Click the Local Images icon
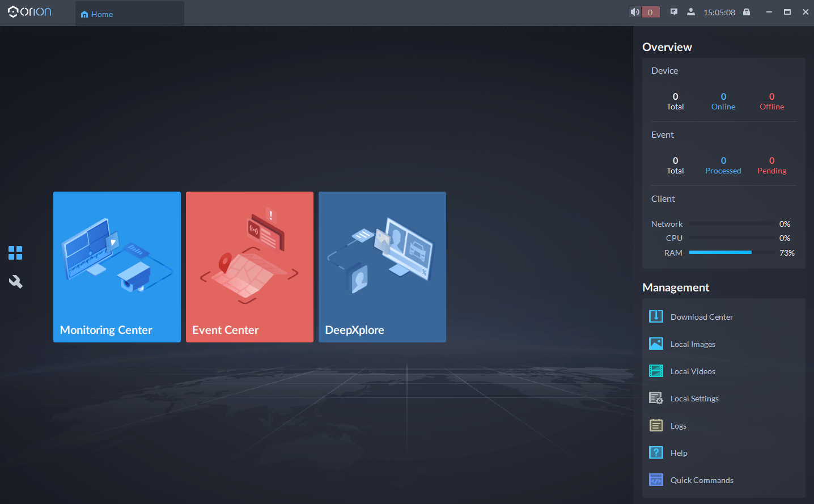 click(x=656, y=344)
